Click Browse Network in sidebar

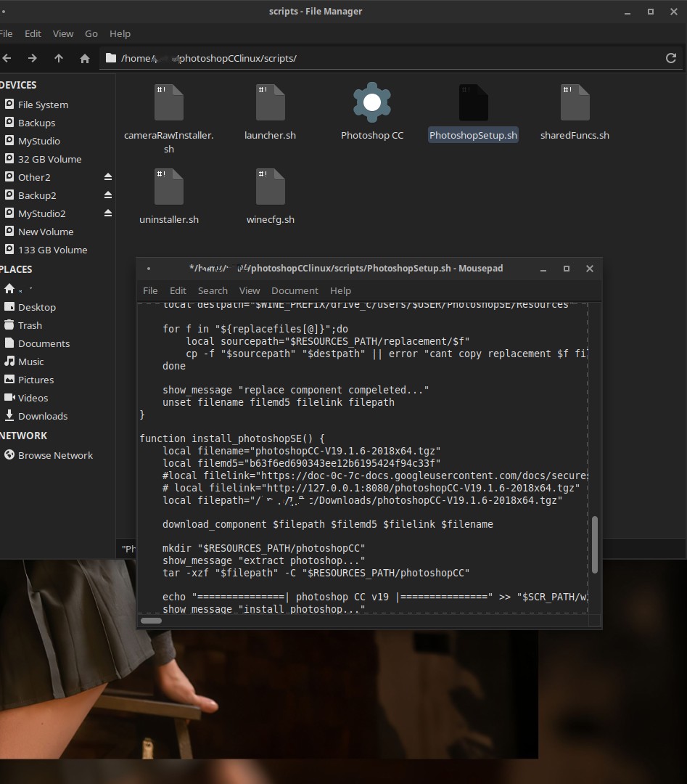[x=56, y=455]
